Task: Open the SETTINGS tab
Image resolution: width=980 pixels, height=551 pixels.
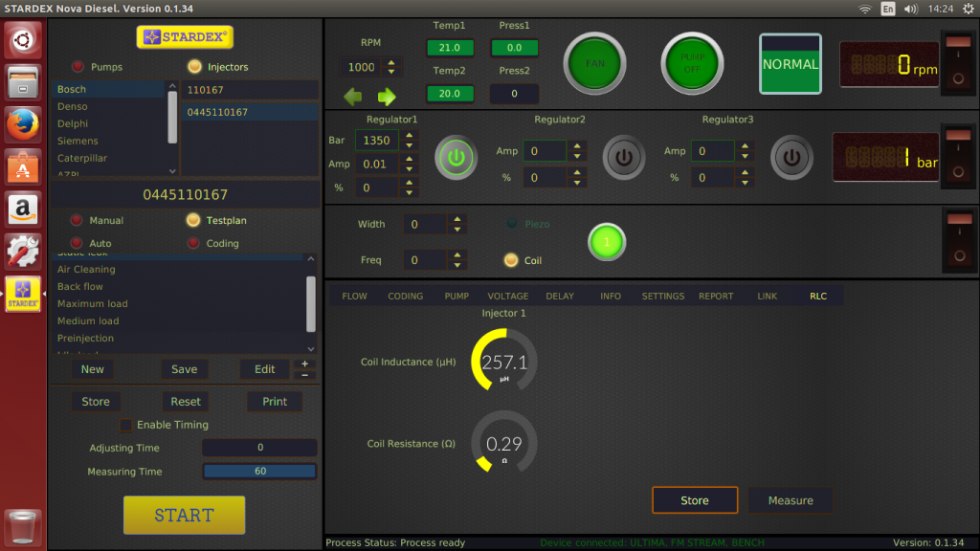Action: [x=662, y=297]
